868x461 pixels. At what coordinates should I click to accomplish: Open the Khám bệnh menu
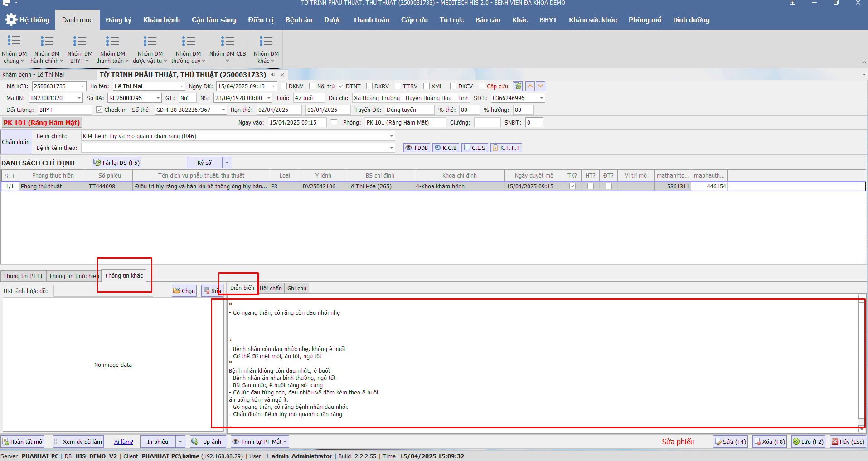pos(161,20)
